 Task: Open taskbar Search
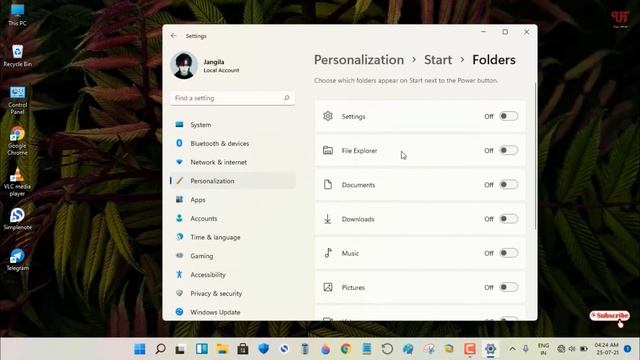click(160, 349)
